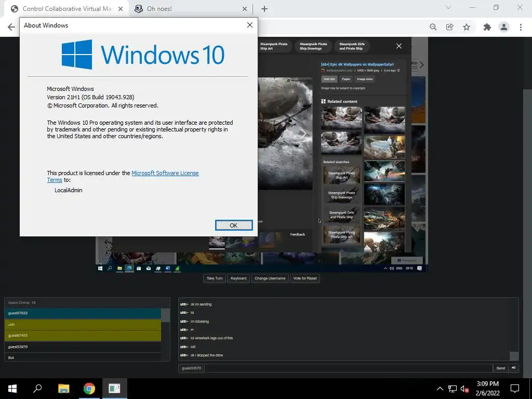
Task: Select user guest67453 in the user list
Action: [x=83, y=336]
